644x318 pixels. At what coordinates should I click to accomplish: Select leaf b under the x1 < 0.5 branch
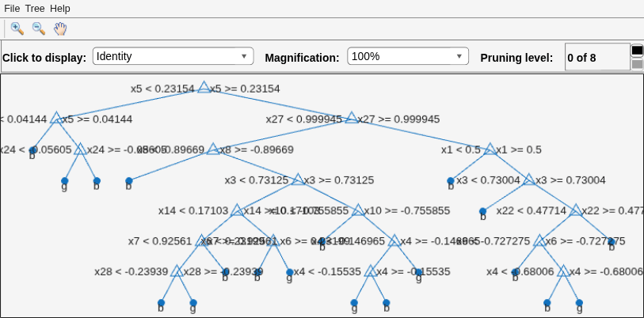[451, 181]
